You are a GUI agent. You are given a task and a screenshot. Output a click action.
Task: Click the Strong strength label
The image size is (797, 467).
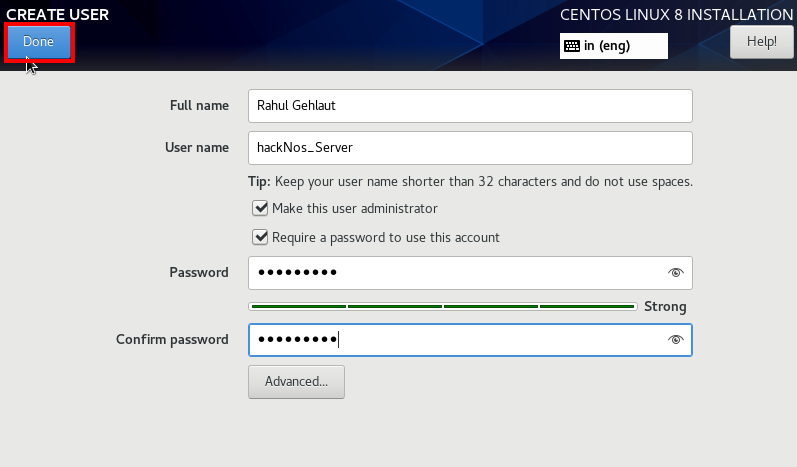(x=665, y=306)
